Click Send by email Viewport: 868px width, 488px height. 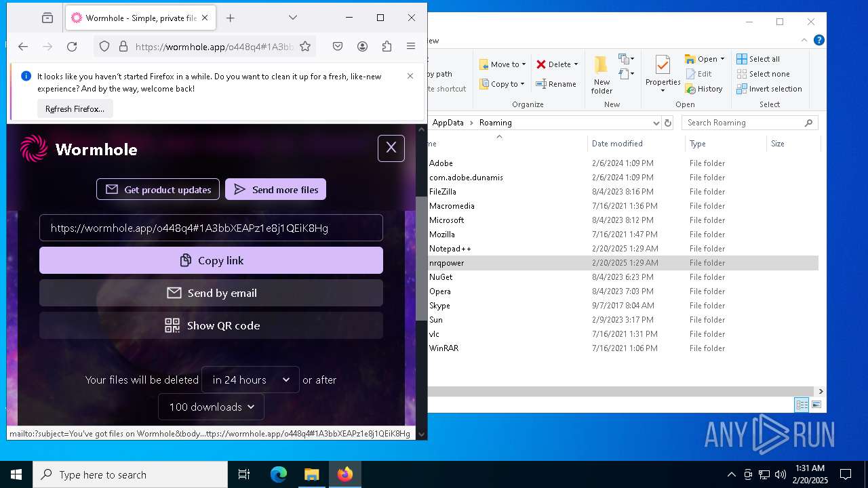(211, 293)
